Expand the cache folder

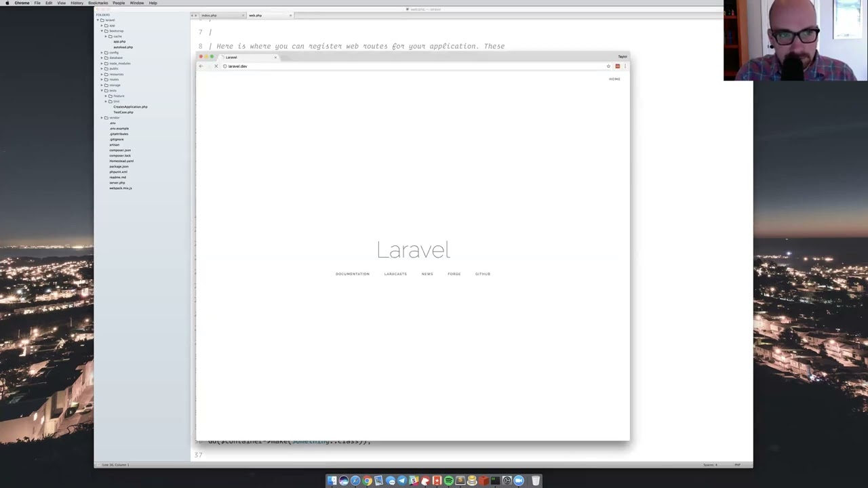(106, 37)
